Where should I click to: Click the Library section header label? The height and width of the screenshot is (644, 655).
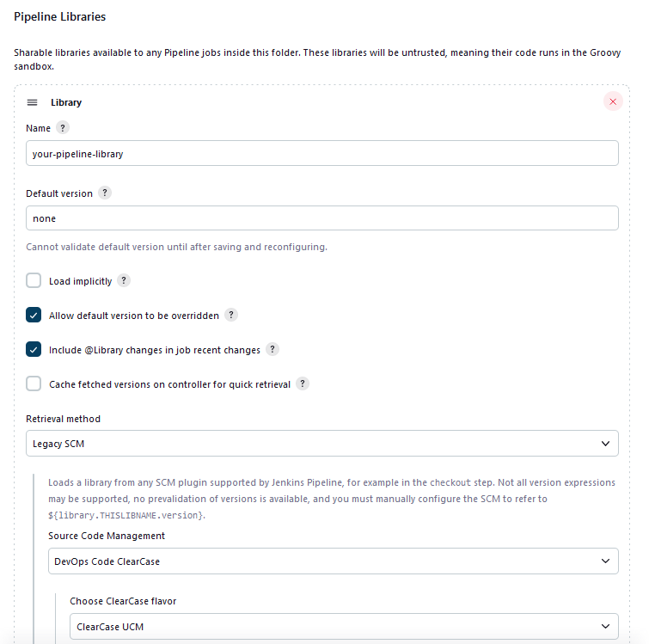tap(66, 102)
